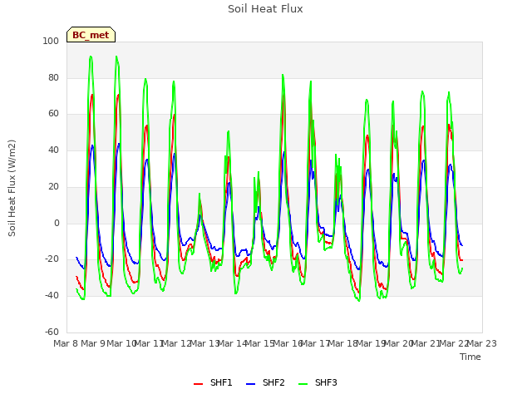This screenshot has height=399, width=532.
Task: Toggle SHF3 series in the legend
Action: click(318, 382)
